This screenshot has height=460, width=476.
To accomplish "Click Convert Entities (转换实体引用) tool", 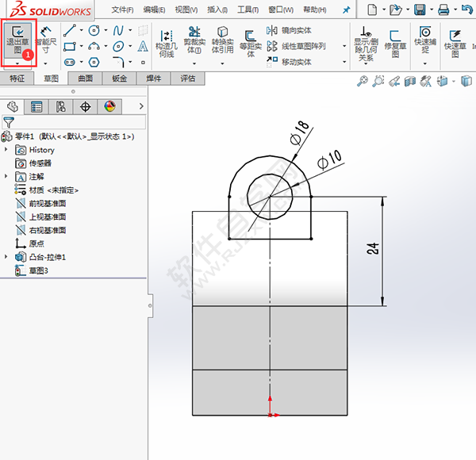I will tap(222, 40).
